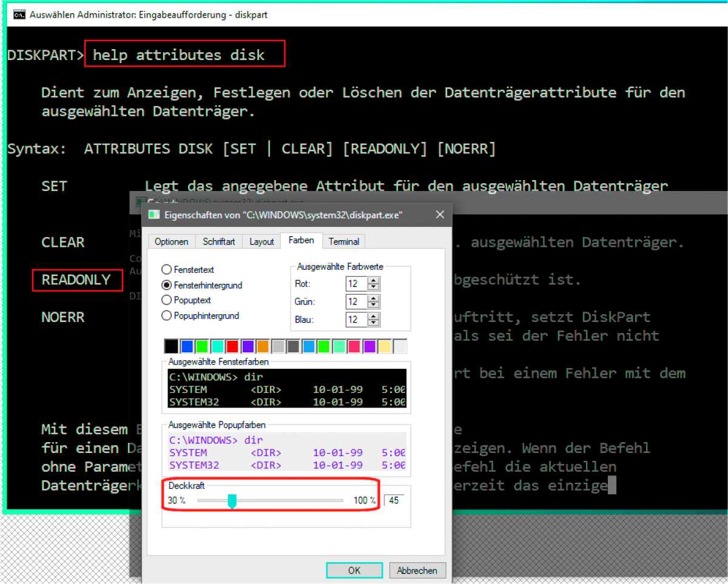Select the Fenstertext radio button
The height and width of the screenshot is (584, 728).
(x=166, y=269)
